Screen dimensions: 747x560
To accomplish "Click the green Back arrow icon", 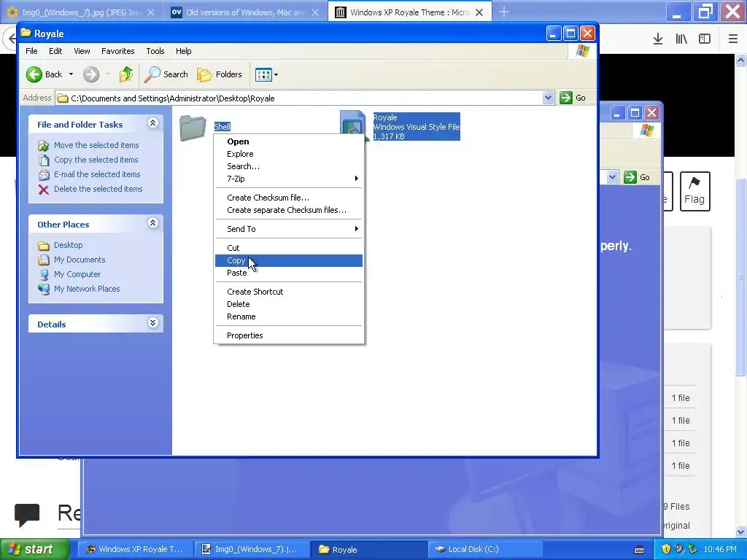I will (34, 74).
